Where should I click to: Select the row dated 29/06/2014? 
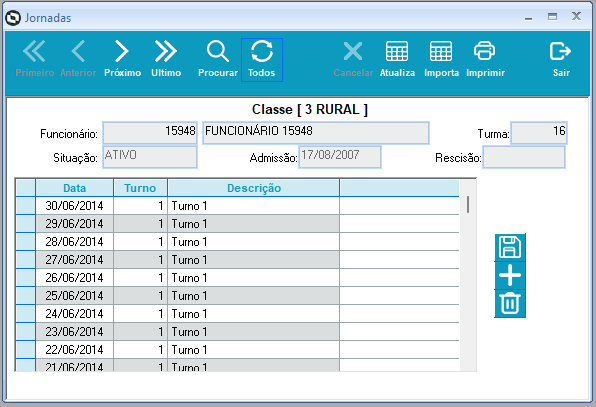coord(237,223)
